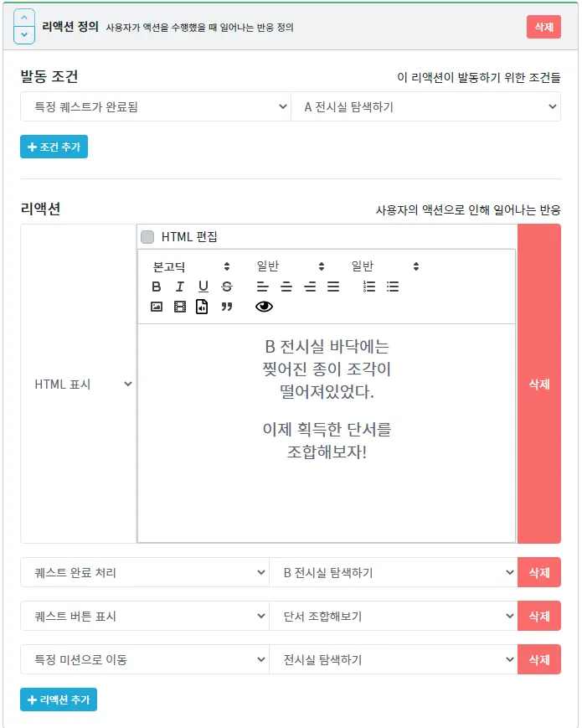Toggle the eye preview icon
This screenshot has width=582, height=728.
coord(264,307)
